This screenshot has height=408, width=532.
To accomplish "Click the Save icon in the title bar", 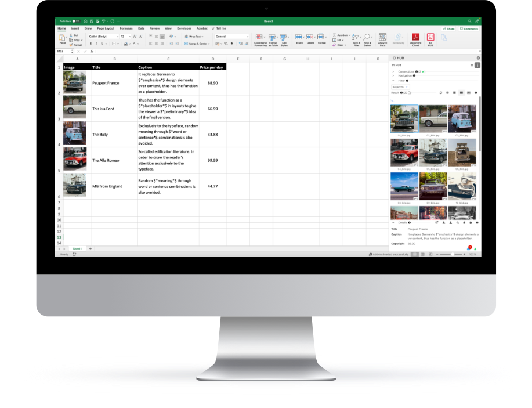I will click(92, 21).
